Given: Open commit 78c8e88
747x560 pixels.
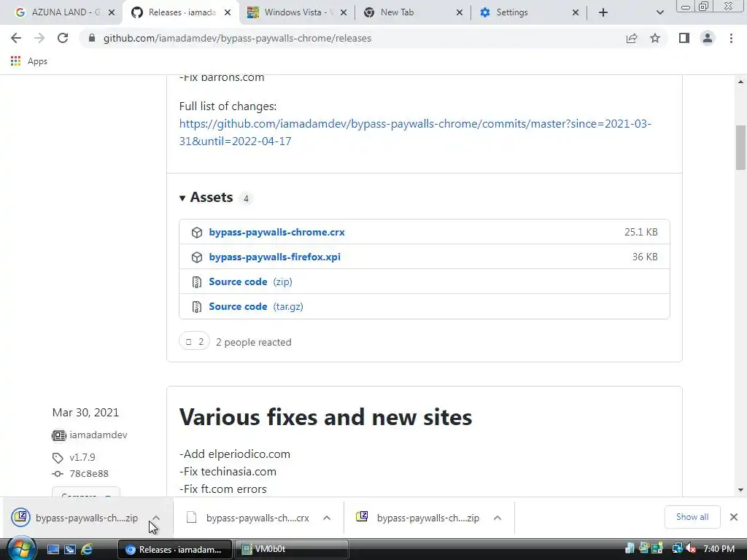Looking at the screenshot, I should (x=88, y=473).
